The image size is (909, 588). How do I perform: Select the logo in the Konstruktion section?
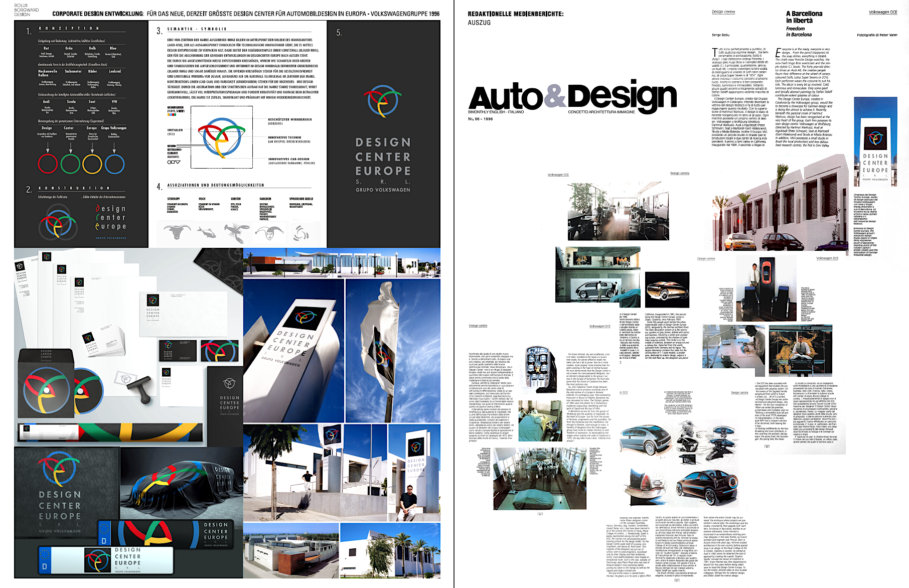pyautogui.click(x=58, y=221)
